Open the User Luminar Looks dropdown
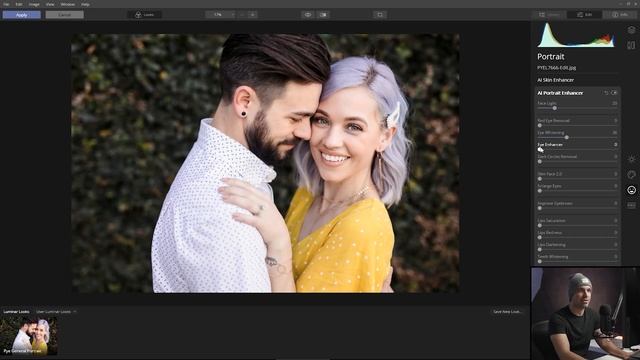Viewport: 640px width, 360px height. point(56,312)
